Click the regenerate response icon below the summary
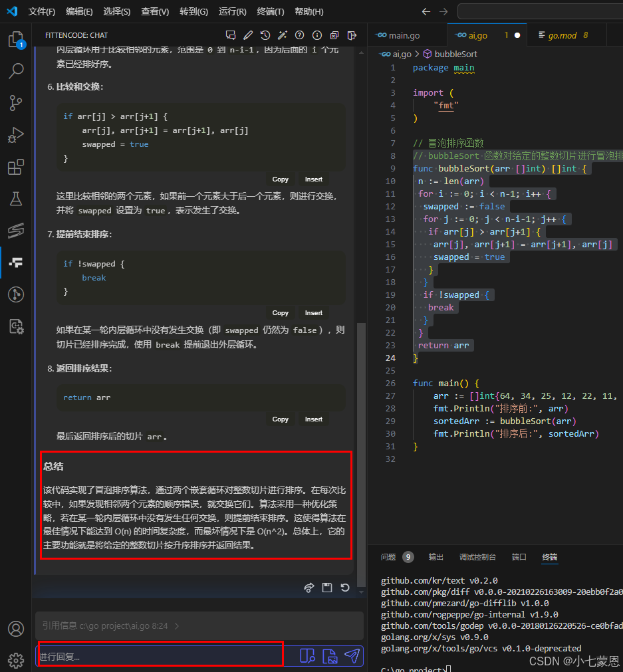The width and height of the screenshot is (623, 672). 344,588
